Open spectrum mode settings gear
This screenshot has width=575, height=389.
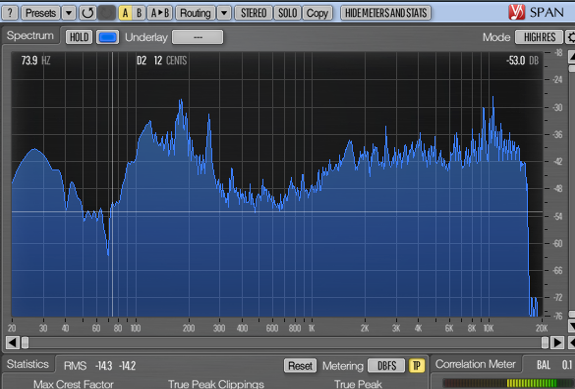[x=571, y=37]
